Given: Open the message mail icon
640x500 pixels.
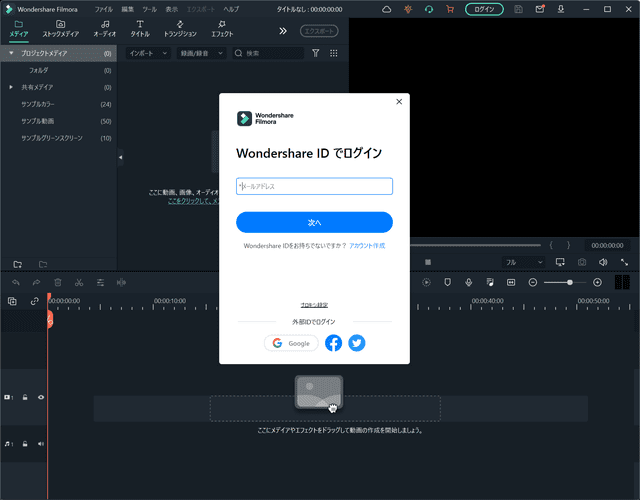Looking at the screenshot, I should pos(540,9).
